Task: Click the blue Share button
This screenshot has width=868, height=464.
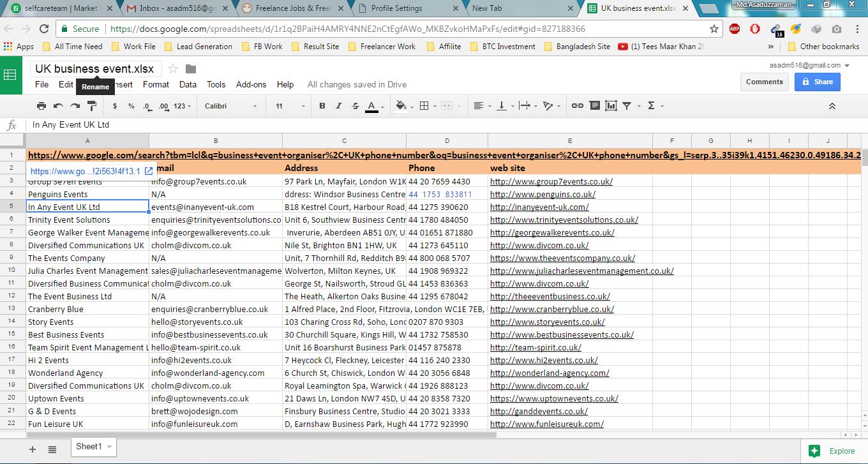Action: point(817,82)
